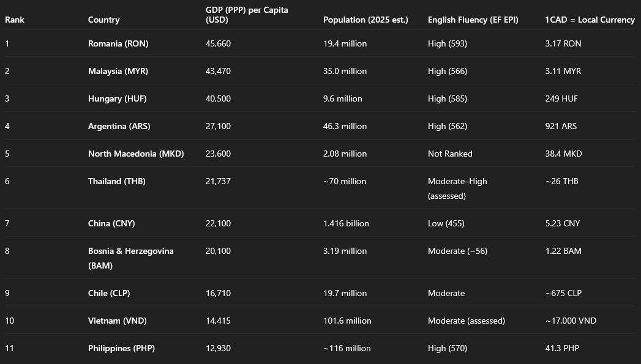Select the Bosnia & Herzegovina (BAM) cell
Image resolution: width=641 pixels, height=364 pixels.
click(x=131, y=258)
